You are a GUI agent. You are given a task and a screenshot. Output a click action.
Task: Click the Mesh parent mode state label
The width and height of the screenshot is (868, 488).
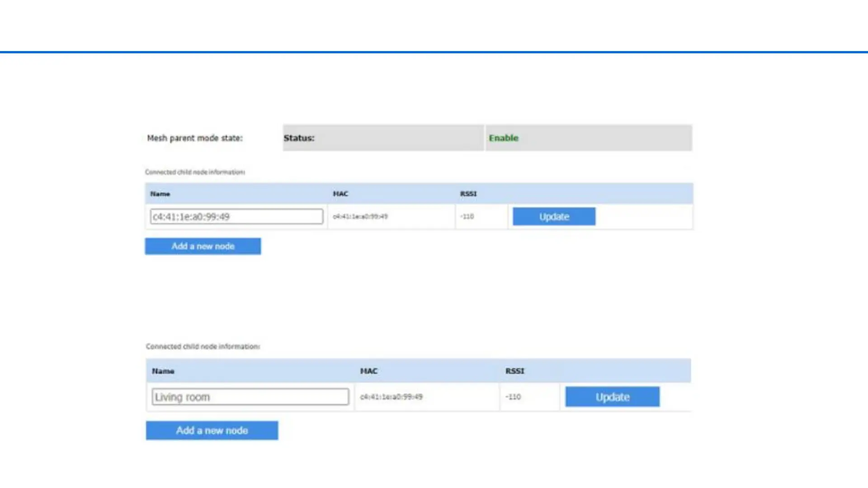tap(194, 138)
